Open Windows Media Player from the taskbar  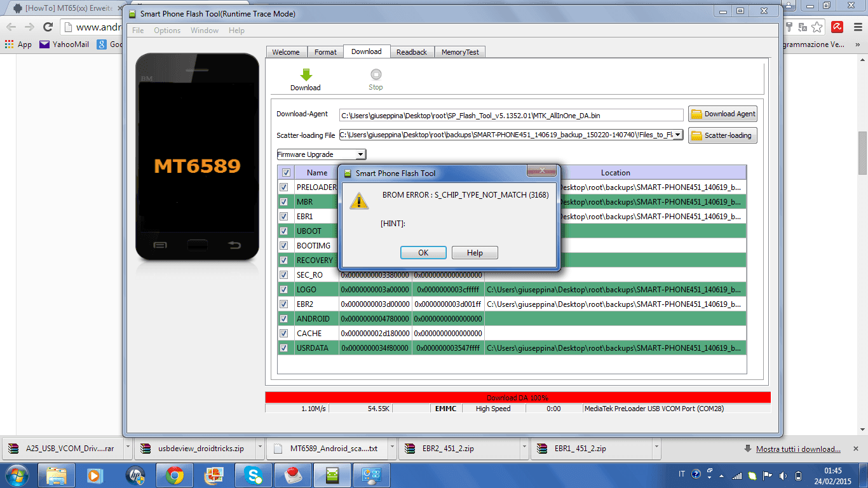(x=95, y=475)
